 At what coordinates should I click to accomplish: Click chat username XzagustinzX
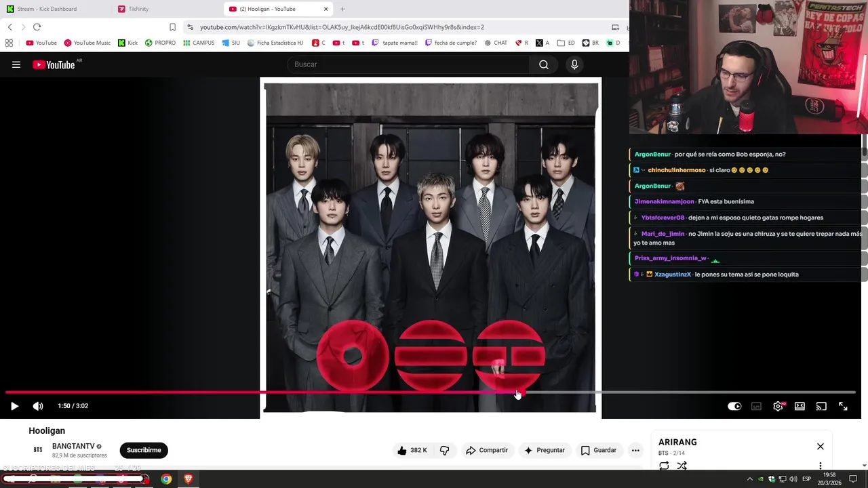[x=673, y=274]
